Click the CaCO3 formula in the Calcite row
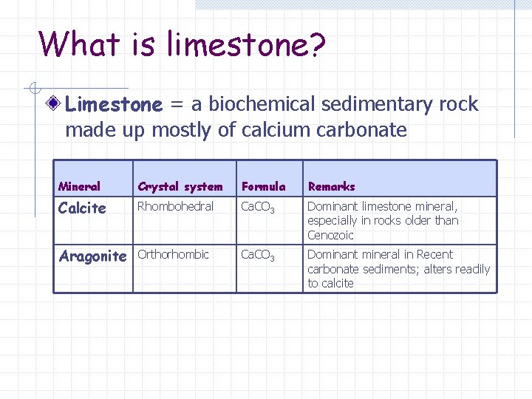This screenshot has width=532, height=399. tap(258, 207)
